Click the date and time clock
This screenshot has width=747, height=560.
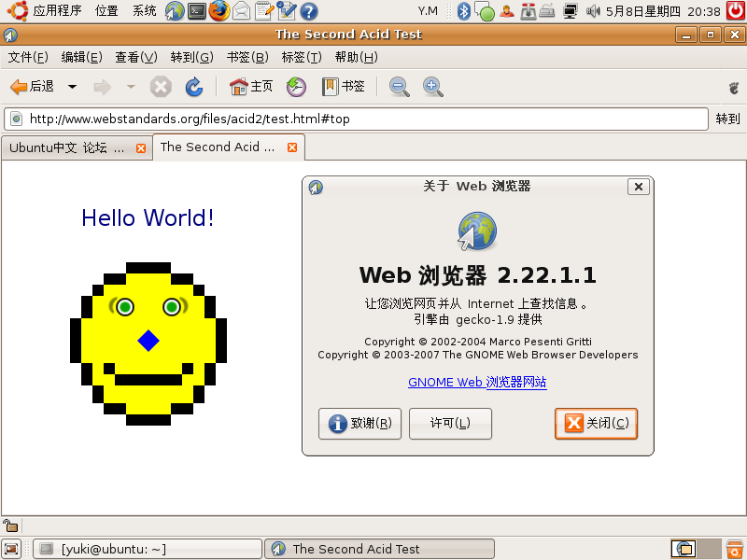pyautogui.click(x=663, y=11)
